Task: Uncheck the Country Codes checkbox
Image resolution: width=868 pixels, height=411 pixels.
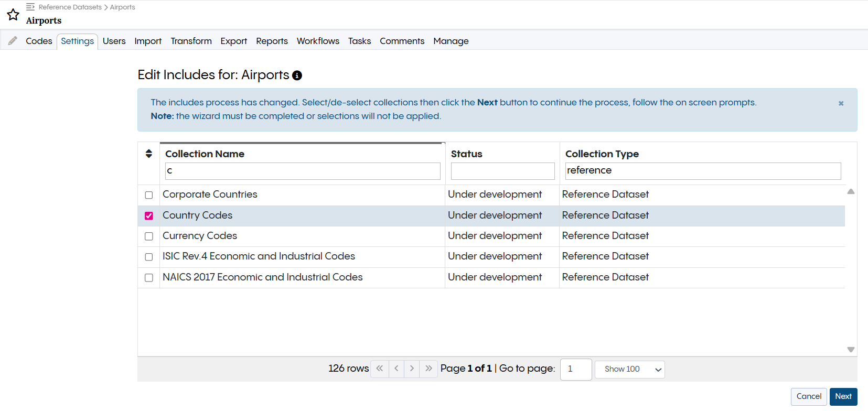Action: click(149, 216)
